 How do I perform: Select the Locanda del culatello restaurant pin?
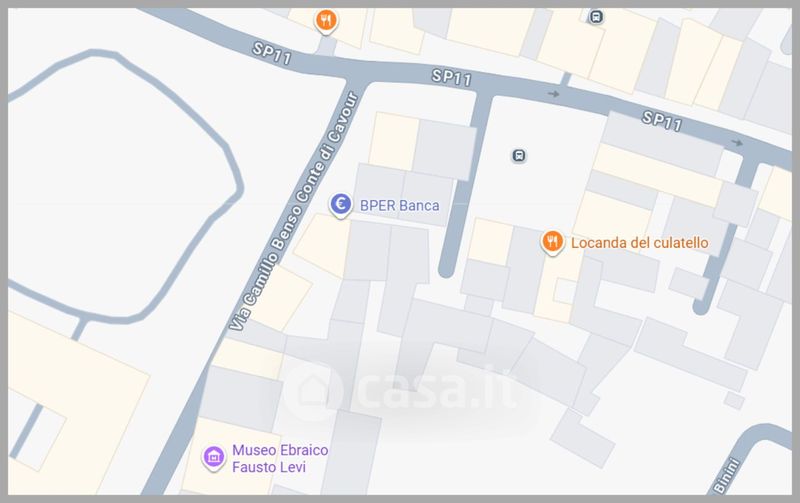coord(552,242)
